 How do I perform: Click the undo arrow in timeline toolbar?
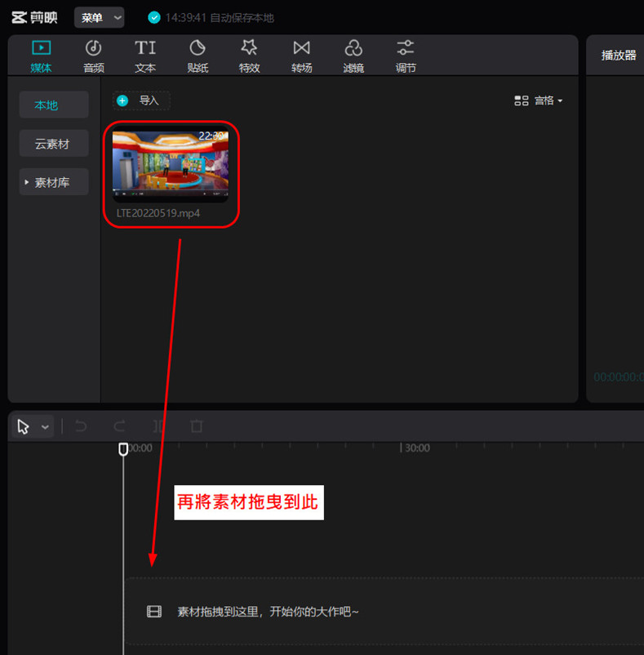click(81, 426)
